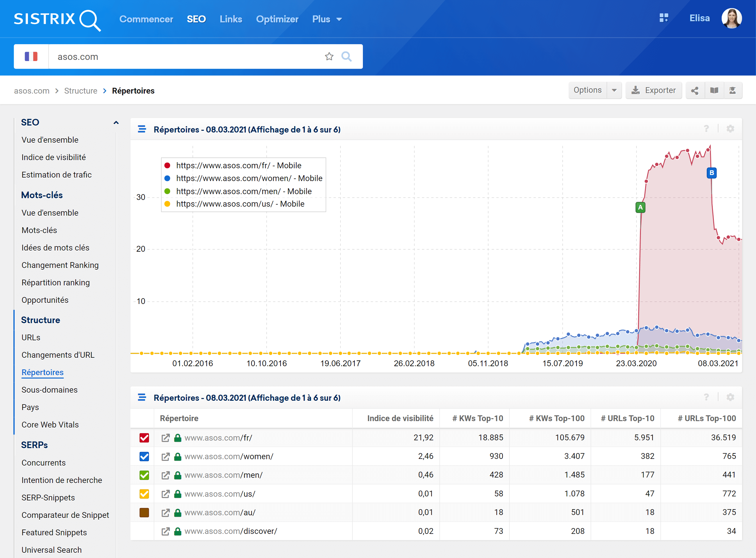756x558 pixels.
Task: Open the table settings gear
Action: 730,397
